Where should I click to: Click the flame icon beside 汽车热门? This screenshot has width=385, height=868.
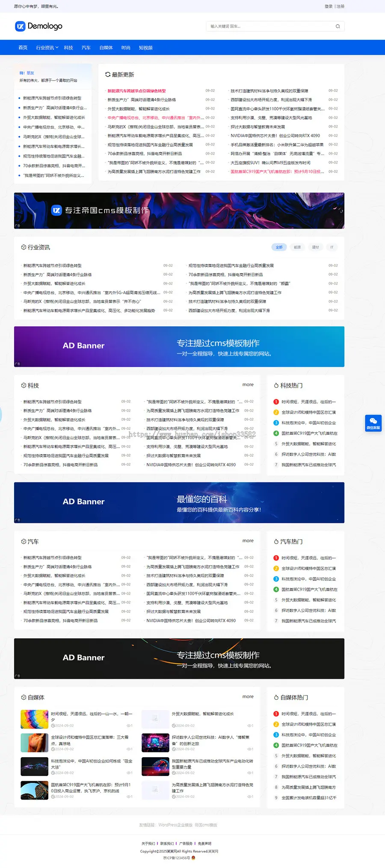click(x=276, y=541)
